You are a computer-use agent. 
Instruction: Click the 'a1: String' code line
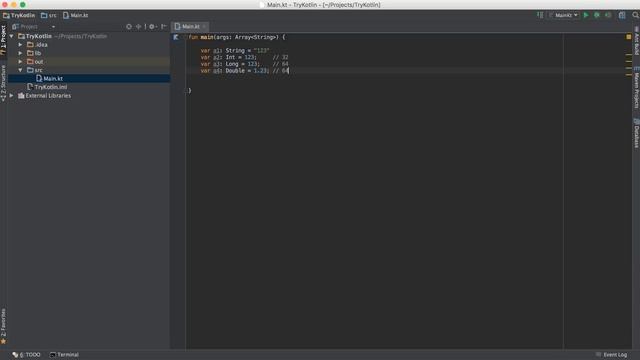tap(235, 51)
